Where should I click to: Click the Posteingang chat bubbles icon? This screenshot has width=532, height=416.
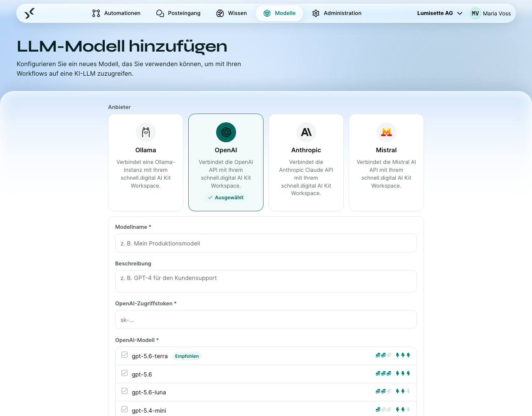pos(160,13)
